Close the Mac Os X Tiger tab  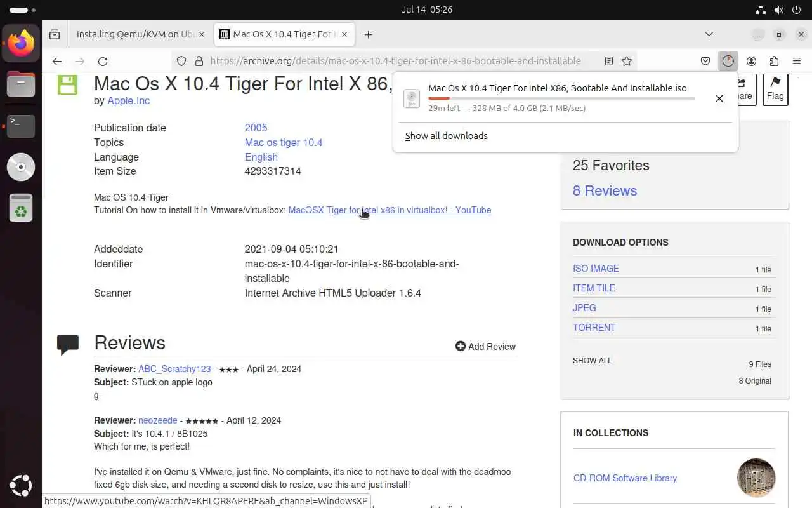click(345, 34)
